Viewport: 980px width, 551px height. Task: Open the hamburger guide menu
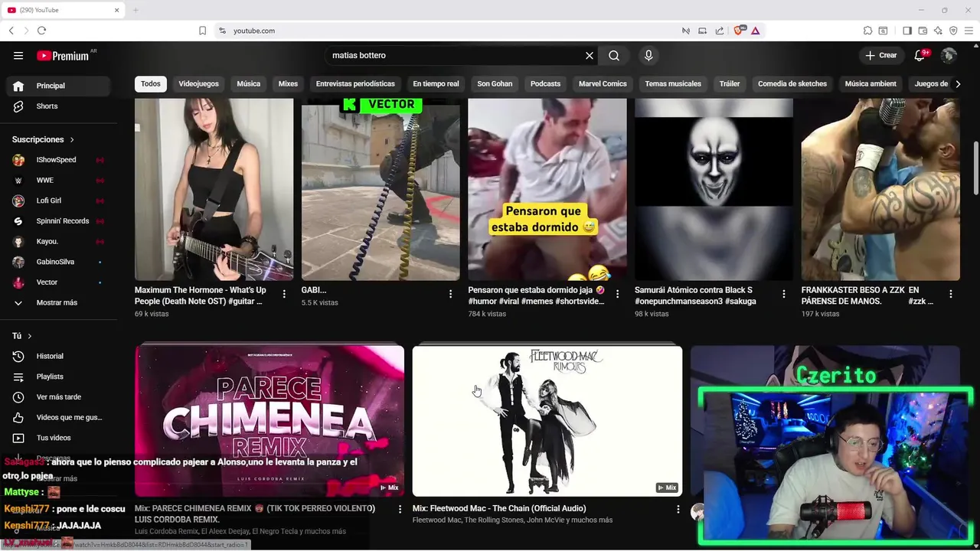point(18,55)
